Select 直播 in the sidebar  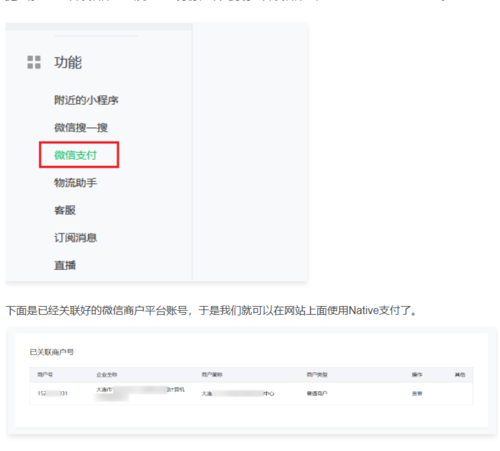pyautogui.click(x=65, y=265)
